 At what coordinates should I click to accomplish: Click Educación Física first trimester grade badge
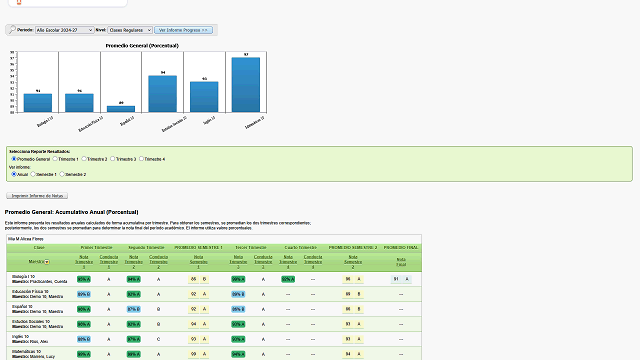(x=84, y=294)
